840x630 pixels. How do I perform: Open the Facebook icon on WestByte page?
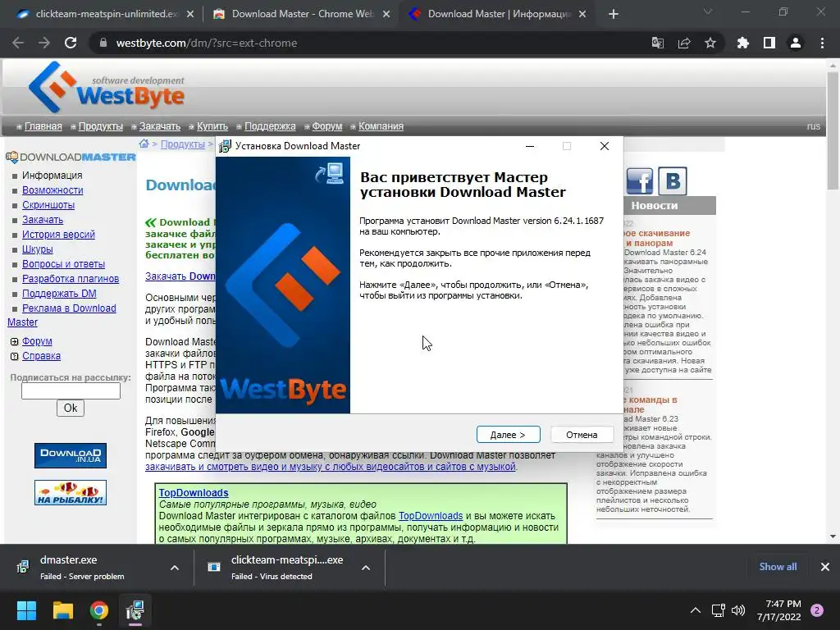640,181
